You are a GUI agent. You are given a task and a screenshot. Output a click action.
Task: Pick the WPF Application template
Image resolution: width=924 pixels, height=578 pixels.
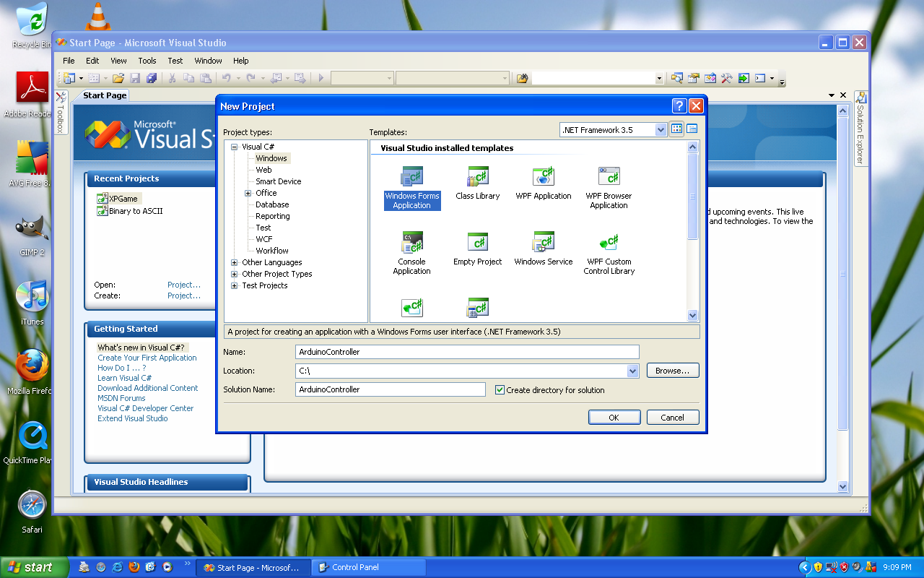[544, 184]
